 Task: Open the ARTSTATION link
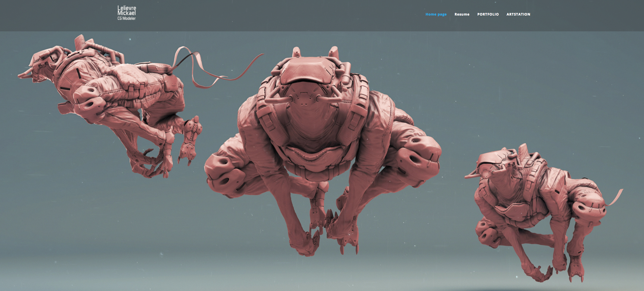click(x=518, y=14)
